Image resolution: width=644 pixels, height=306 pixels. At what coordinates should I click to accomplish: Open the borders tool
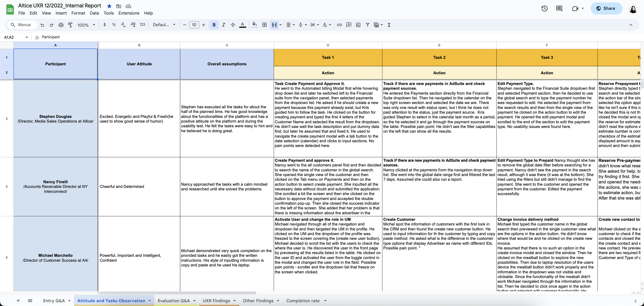click(x=264, y=25)
